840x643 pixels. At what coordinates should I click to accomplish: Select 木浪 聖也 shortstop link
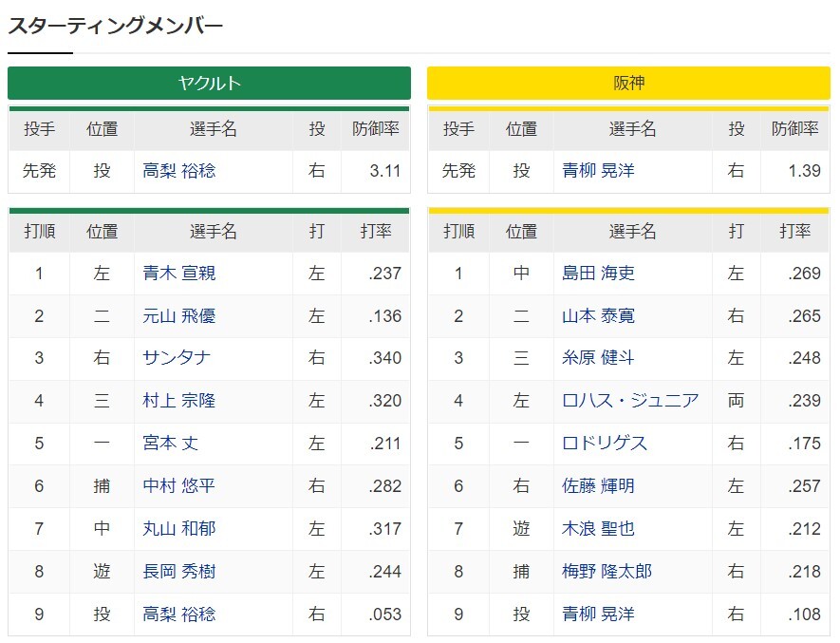[x=598, y=529]
